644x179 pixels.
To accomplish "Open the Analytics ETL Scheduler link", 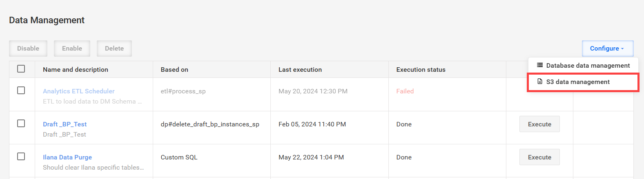I will click(x=79, y=91).
